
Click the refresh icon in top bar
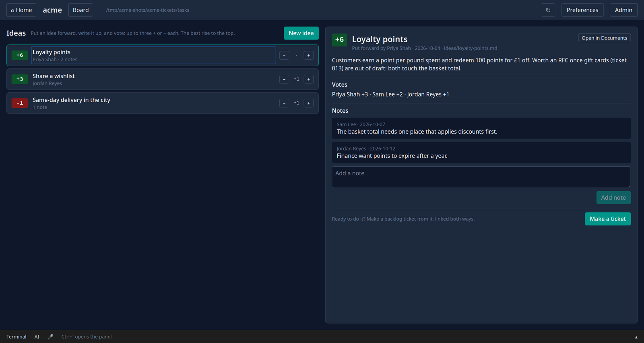pyautogui.click(x=548, y=10)
